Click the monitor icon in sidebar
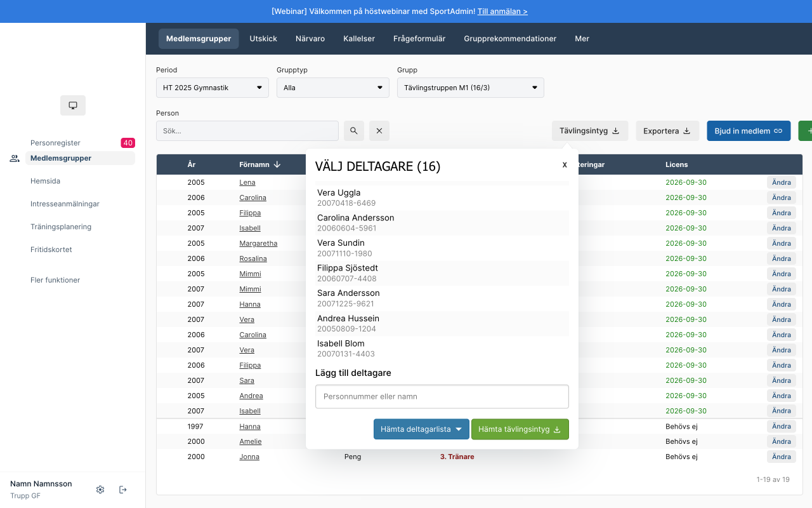 [73, 105]
